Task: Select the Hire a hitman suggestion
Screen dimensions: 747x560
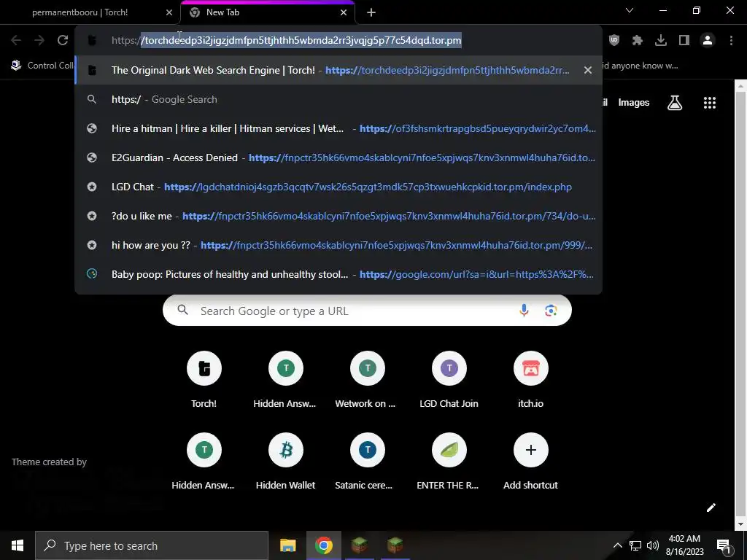Action: pos(338,128)
